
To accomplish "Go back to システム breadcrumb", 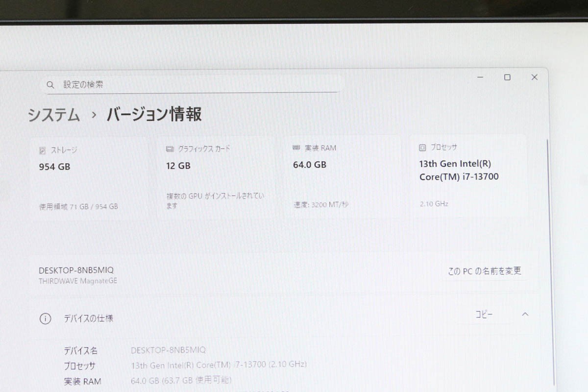I will click(x=54, y=115).
